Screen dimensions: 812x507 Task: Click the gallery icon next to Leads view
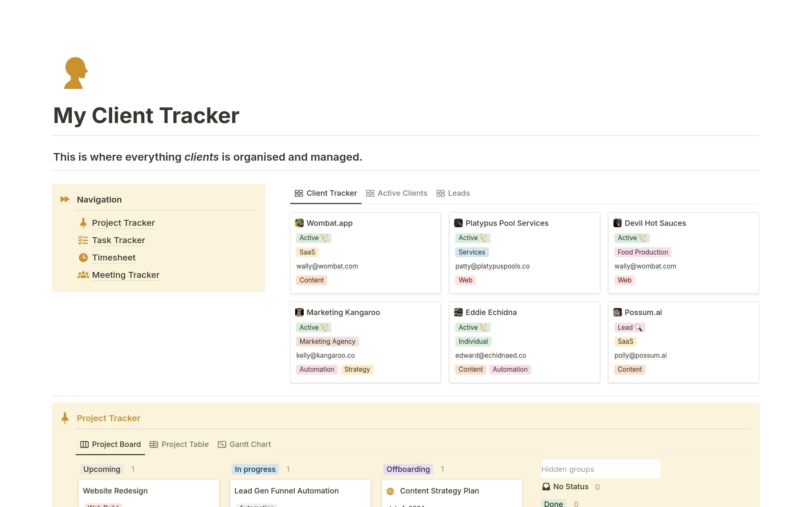tap(441, 193)
